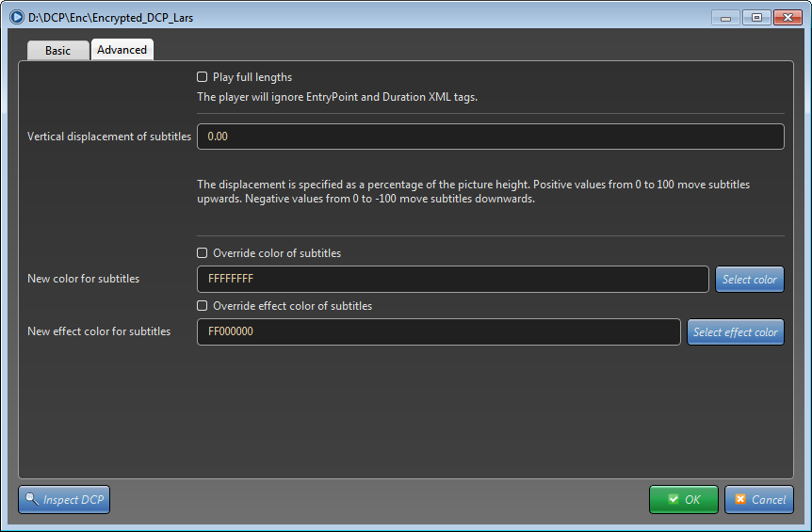Screen dimensions: 812x532
Task: Minimize the dialog window
Action: (725, 18)
